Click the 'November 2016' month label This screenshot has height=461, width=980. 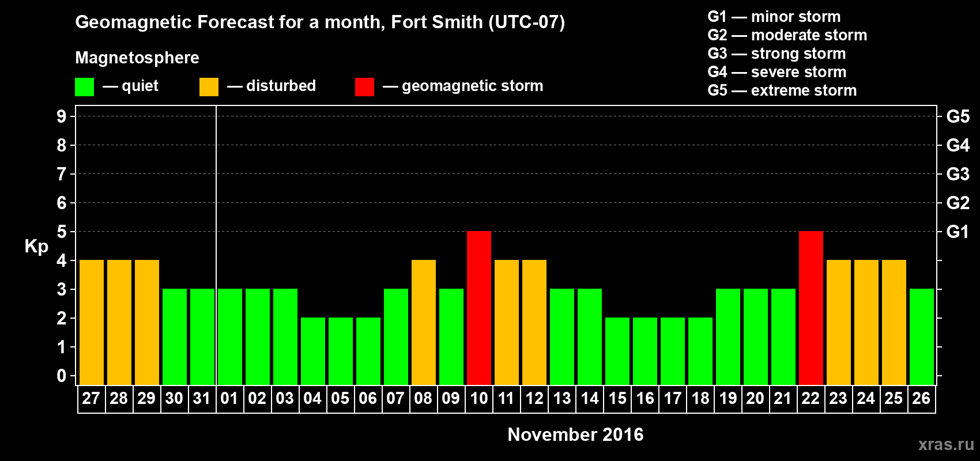(x=575, y=434)
